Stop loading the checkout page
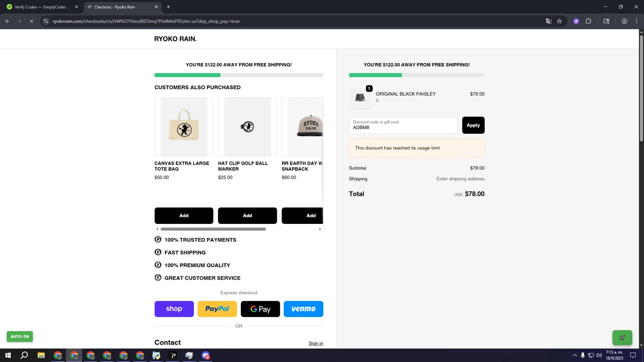 pos(31,21)
